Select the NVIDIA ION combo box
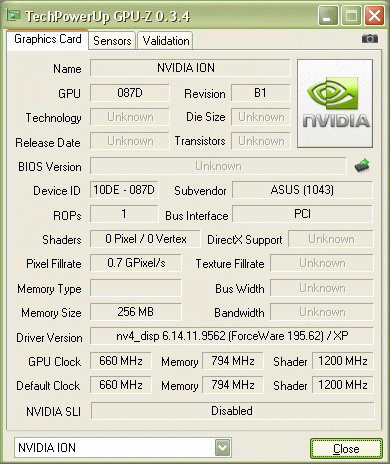Viewport: 390px width, 464px height. (123, 448)
